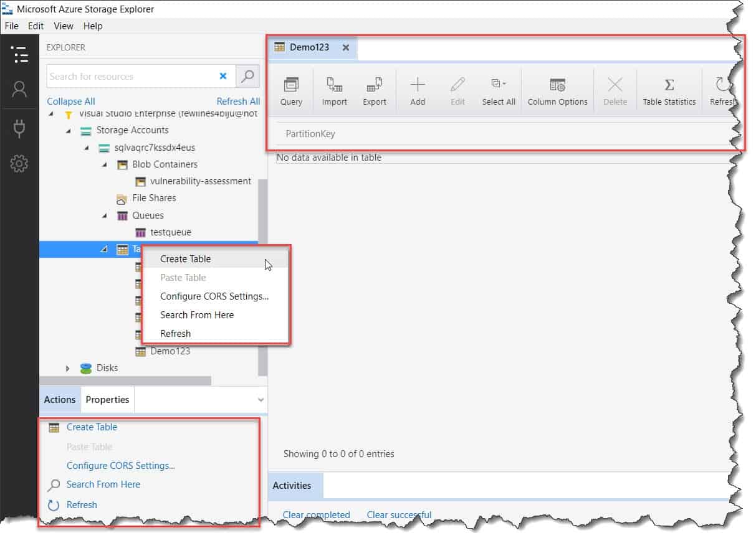Click the Select All toolbar icon

(498, 90)
